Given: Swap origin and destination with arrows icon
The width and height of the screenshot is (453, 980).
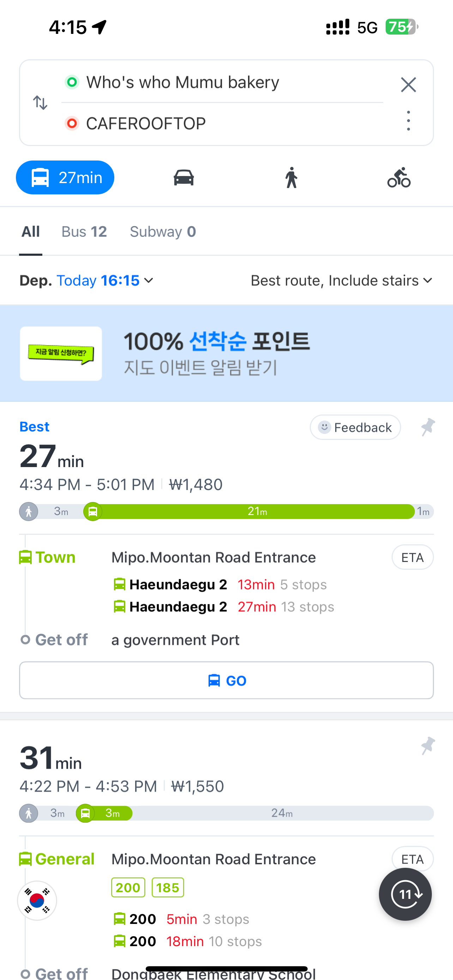Looking at the screenshot, I should [40, 103].
